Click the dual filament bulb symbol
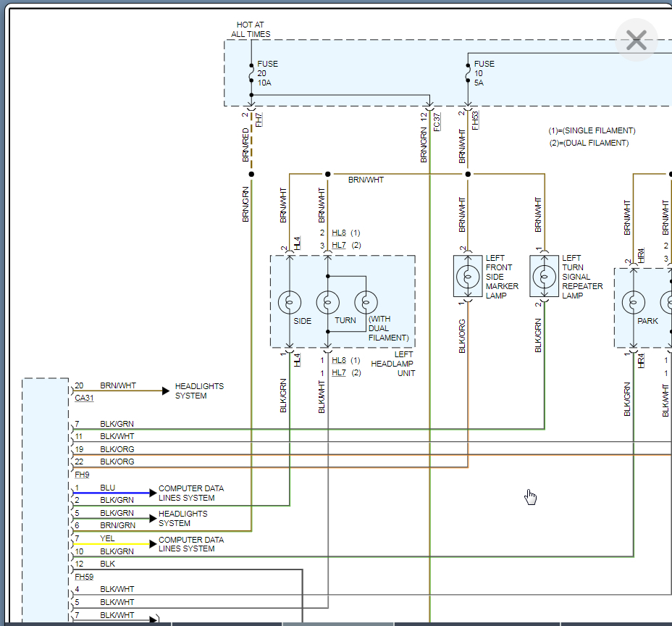672x626 pixels. (x=366, y=301)
